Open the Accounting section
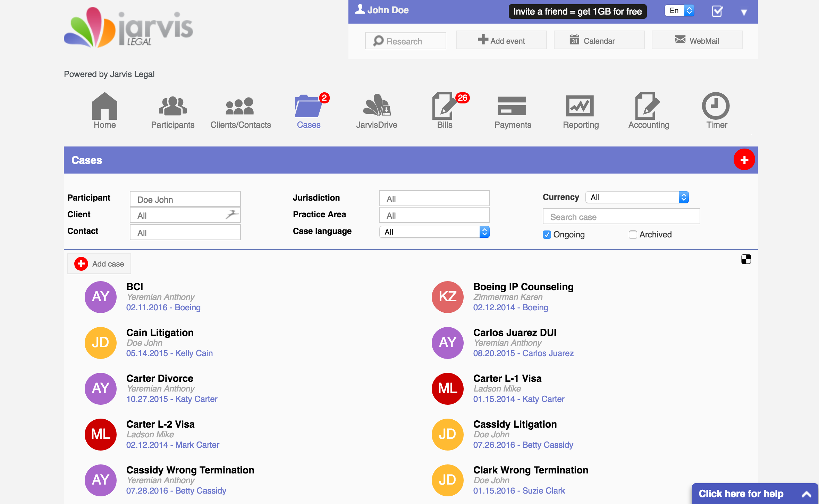819x504 pixels. 648,111
